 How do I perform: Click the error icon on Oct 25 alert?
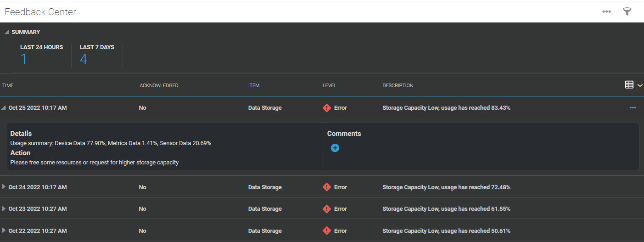[x=327, y=108]
